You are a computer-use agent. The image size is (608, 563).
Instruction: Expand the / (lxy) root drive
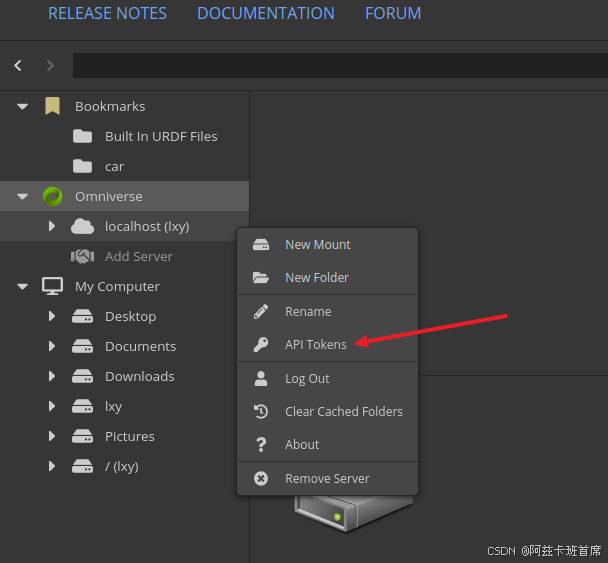(52, 466)
